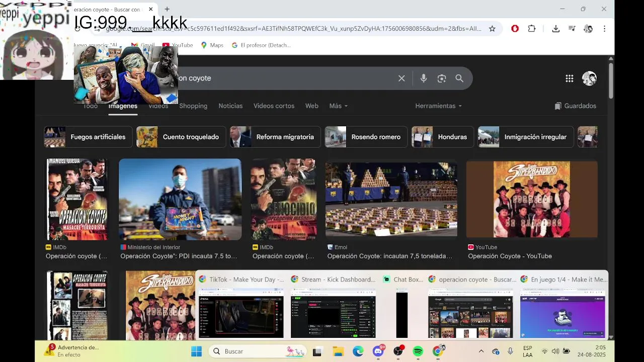The height and width of the screenshot is (362, 644).
Task: Launch Microsoft Edge from taskbar
Action: point(358,351)
